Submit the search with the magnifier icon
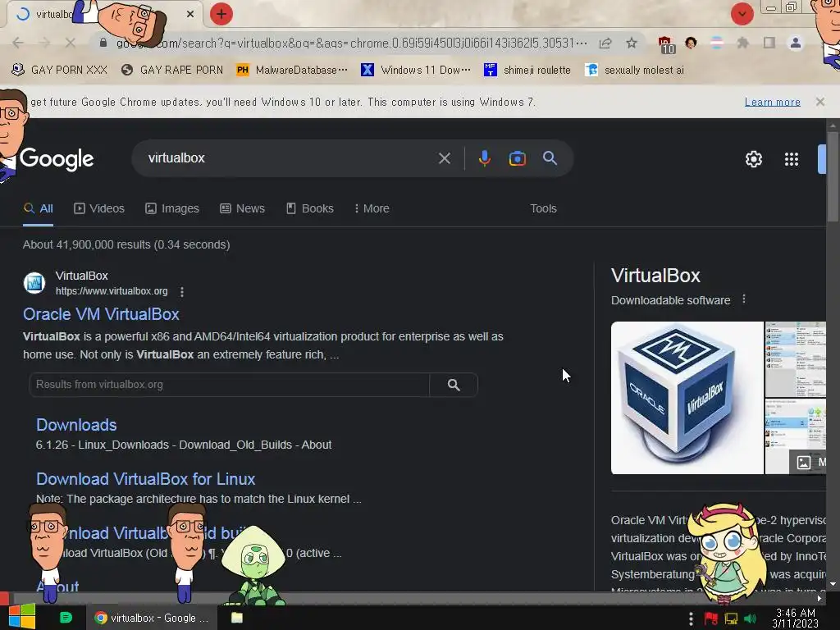 point(550,158)
